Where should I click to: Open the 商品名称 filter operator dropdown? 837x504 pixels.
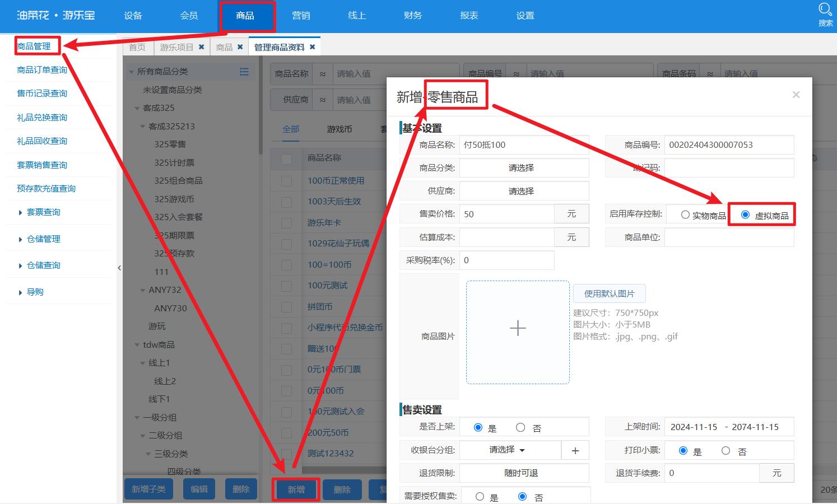tap(323, 74)
